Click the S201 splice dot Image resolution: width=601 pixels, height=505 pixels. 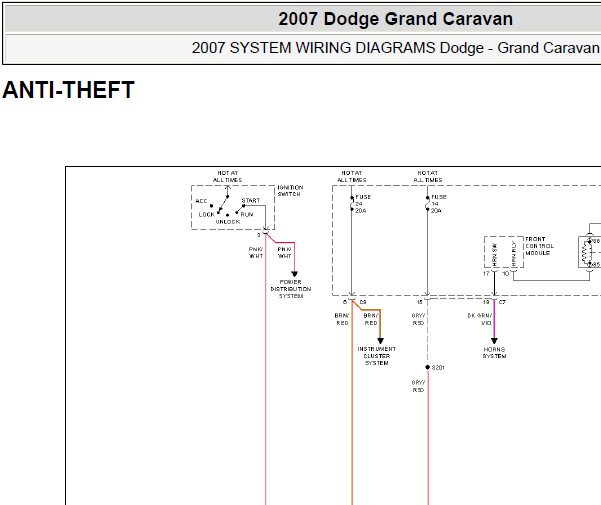427,367
